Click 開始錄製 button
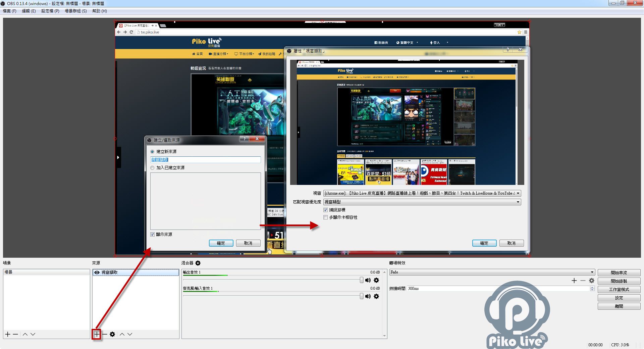This screenshot has height=349, width=644. coord(619,281)
